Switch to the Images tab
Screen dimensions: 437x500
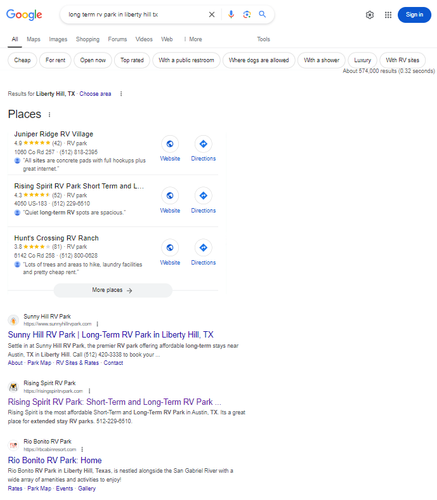point(58,39)
